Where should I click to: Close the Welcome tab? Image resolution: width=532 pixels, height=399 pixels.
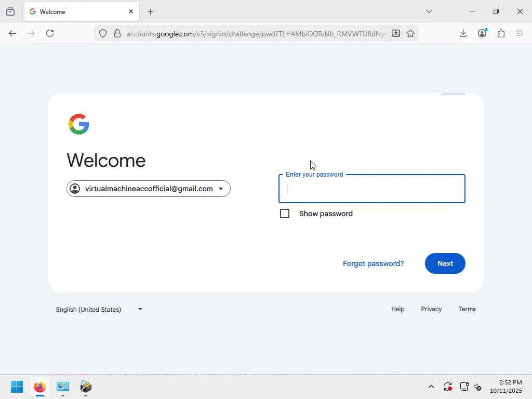131,11
